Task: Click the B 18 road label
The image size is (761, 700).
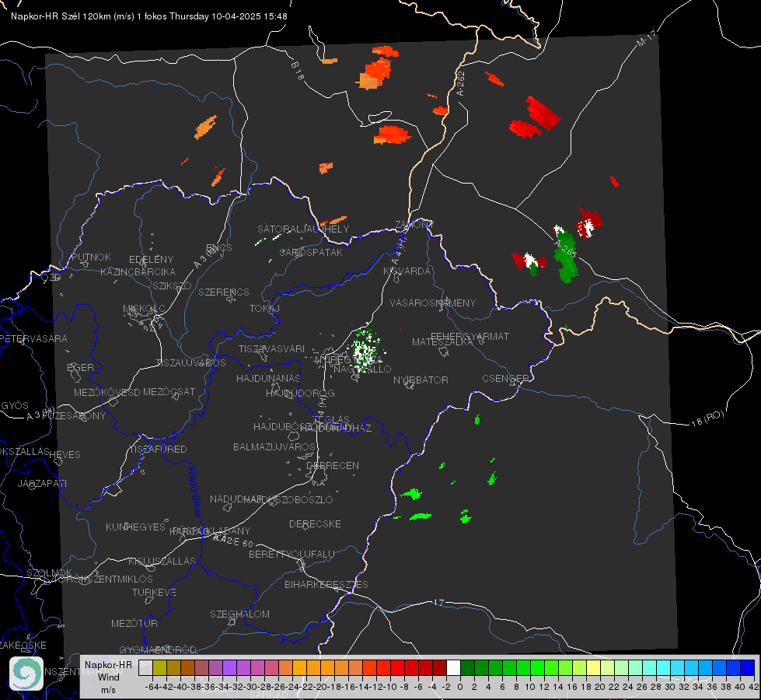Action: [x=298, y=71]
